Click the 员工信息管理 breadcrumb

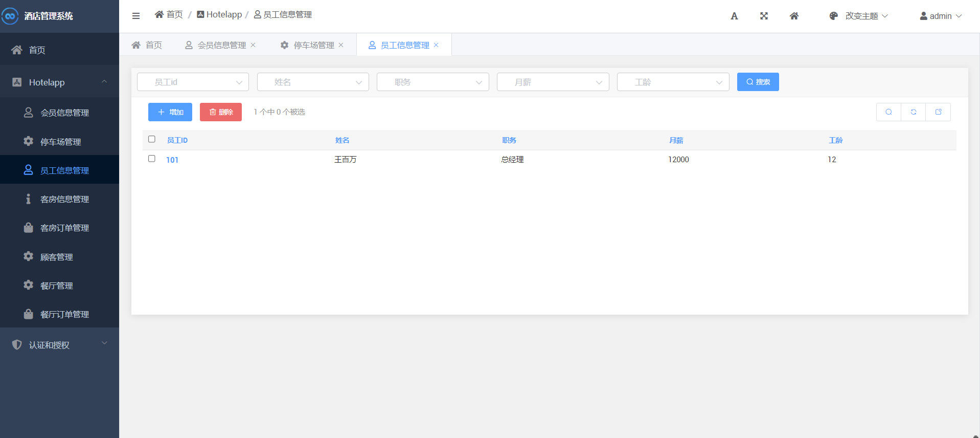(283, 14)
